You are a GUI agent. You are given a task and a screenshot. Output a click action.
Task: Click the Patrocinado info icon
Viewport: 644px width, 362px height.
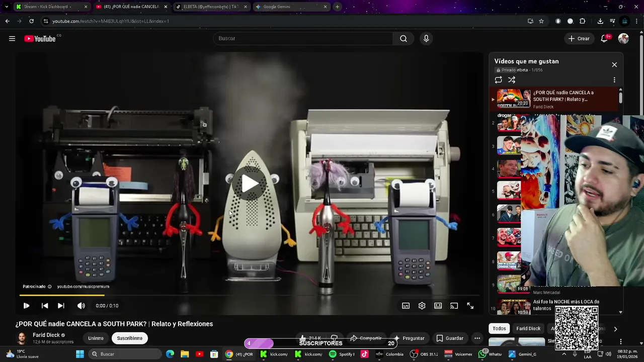tap(49, 287)
